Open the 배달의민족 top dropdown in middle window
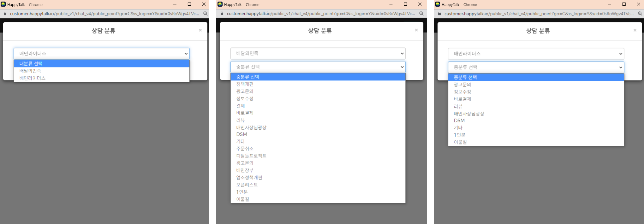Screen dimensions: 644x224 pyautogui.click(x=318, y=54)
